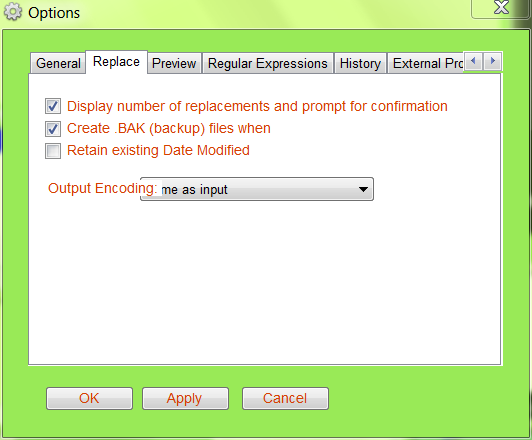
Task: Click the 'Options' title bar text
Action: [x=54, y=13]
